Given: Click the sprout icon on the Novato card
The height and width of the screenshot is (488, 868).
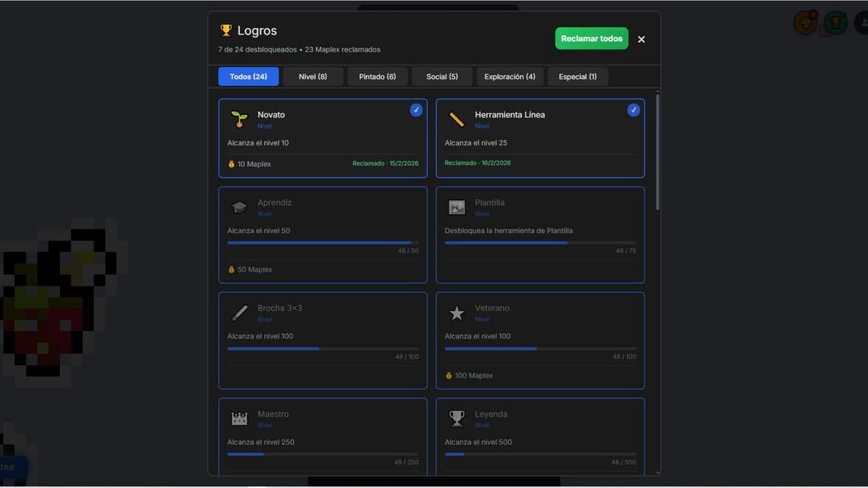Looking at the screenshot, I should (239, 119).
